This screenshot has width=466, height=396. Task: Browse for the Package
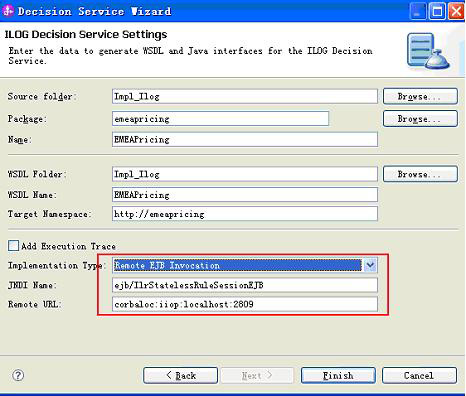pos(420,119)
